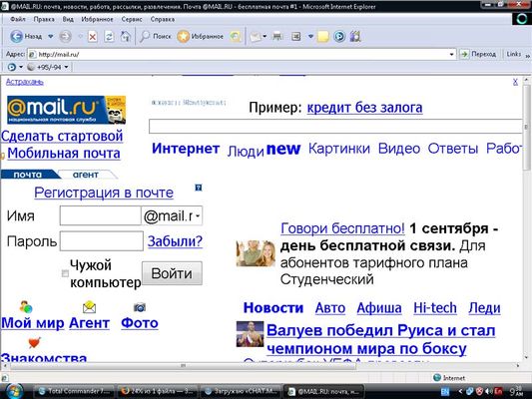Screen dimensions: 532x399
Task: Click the rightmost toolbar icon next to player
Action: pyautogui.click(x=355, y=36)
